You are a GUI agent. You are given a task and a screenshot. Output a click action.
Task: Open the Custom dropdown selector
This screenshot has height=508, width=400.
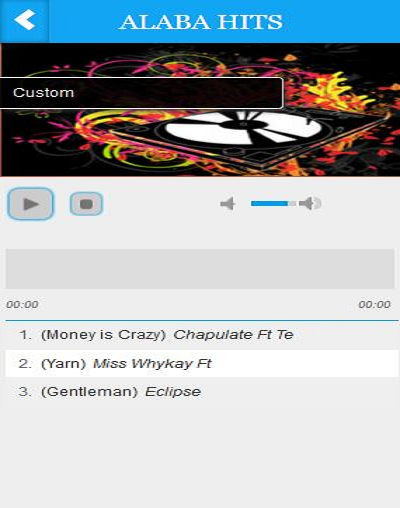pos(141,93)
